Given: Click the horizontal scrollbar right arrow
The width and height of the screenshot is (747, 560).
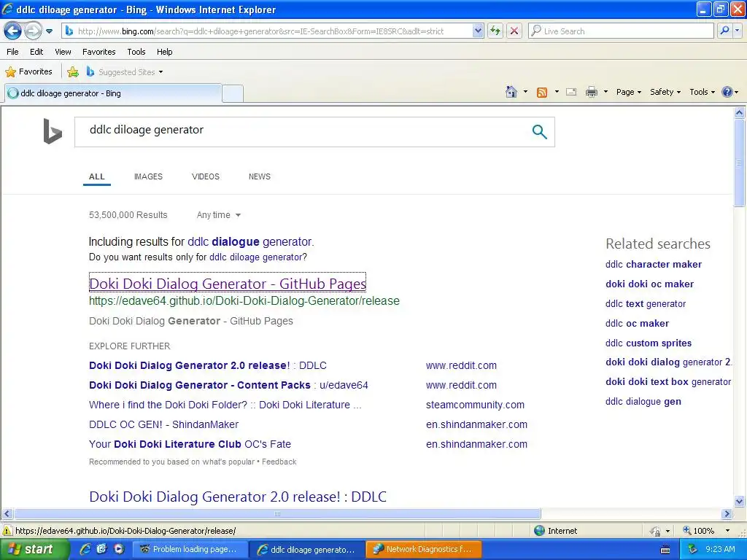Looking at the screenshot, I should coord(727,514).
